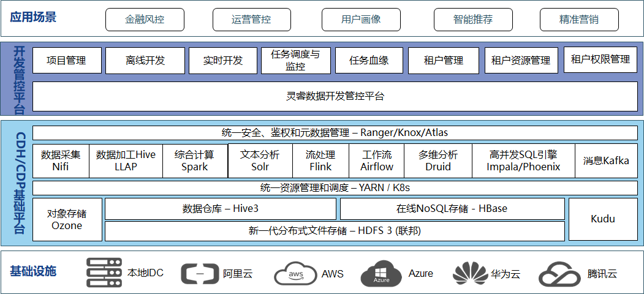Select the Kudu storage box

[602, 219]
